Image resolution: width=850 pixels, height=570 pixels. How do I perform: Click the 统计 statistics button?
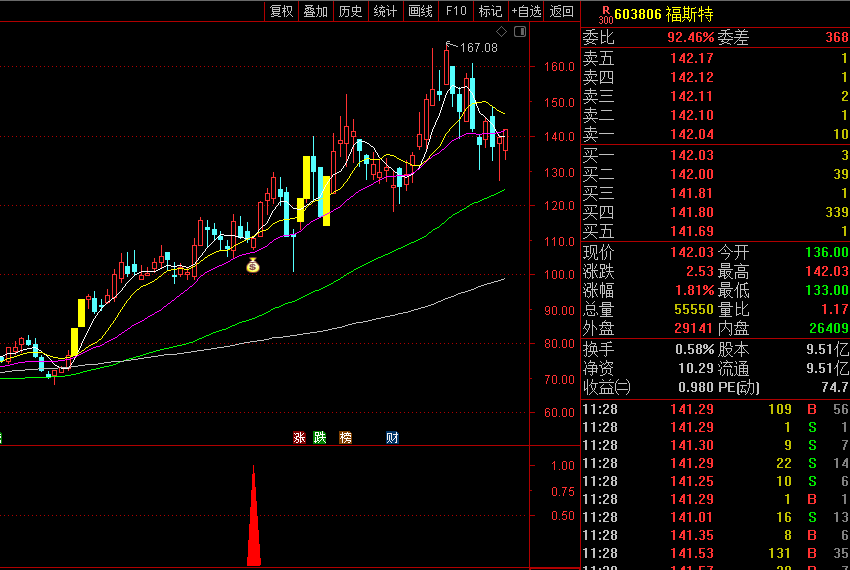click(x=385, y=11)
